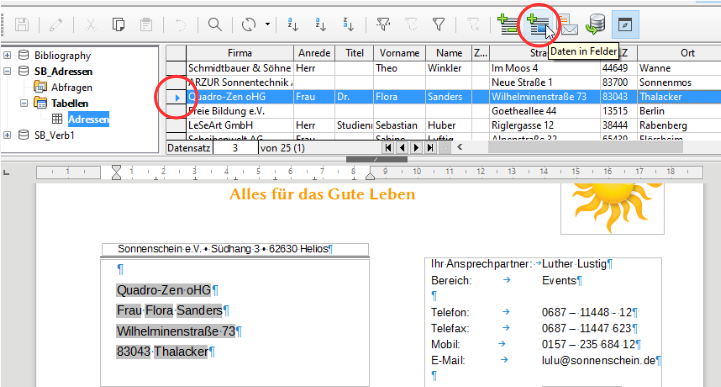Expand the SB_Verb1 database node
Screen dimensions: 721x387
pos(7,135)
